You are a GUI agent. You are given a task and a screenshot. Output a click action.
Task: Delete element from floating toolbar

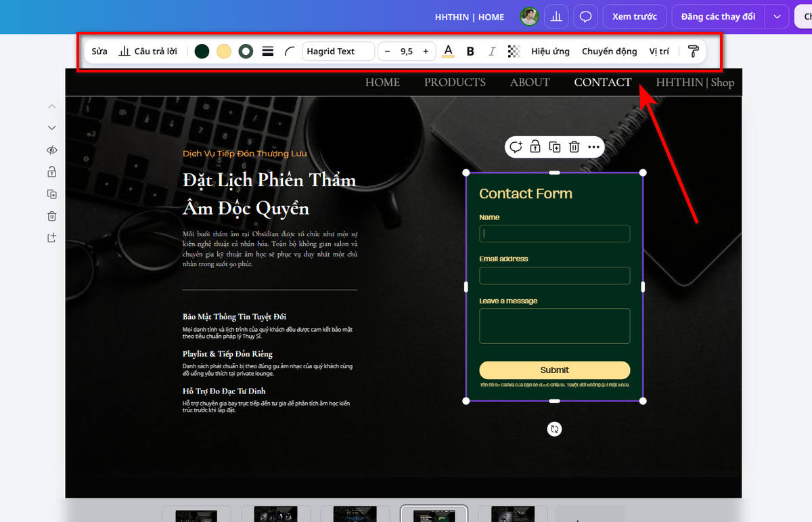tap(574, 147)
